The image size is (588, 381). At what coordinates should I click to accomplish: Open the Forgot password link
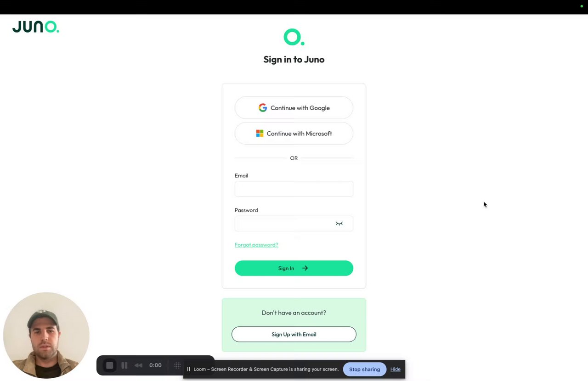[x=256, y=245]
